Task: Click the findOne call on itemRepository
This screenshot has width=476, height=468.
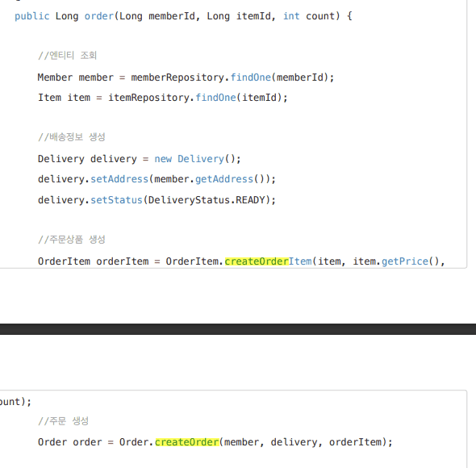Action: (215, 98)
